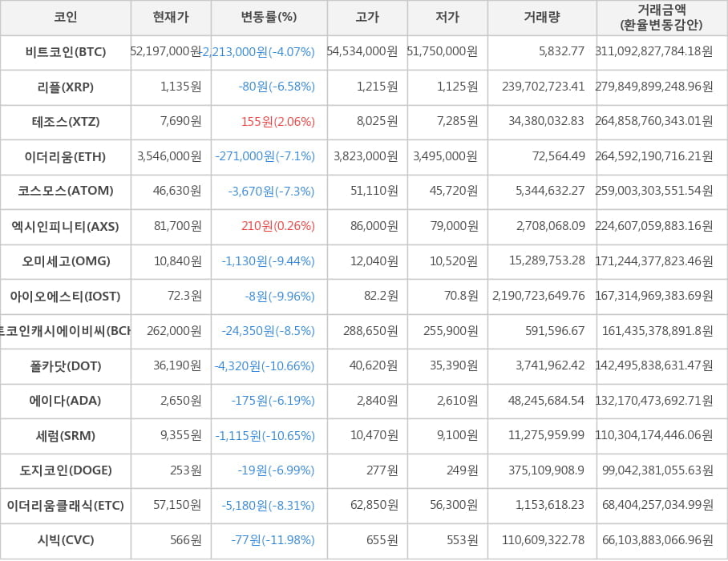
Task: Click change value -3,670원(-7.3%)
Action: coord(272,192)
